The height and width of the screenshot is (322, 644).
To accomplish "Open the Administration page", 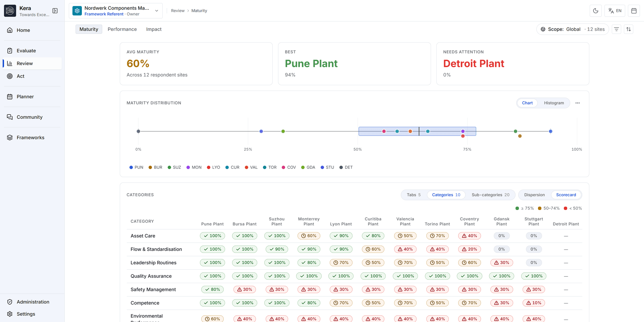I will pos(33,302).
